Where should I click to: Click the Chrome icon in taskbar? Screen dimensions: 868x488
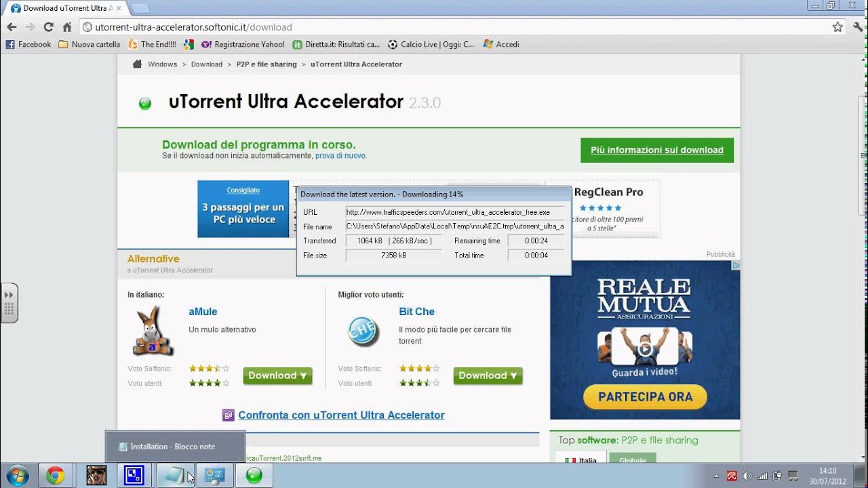pos(56,476)
